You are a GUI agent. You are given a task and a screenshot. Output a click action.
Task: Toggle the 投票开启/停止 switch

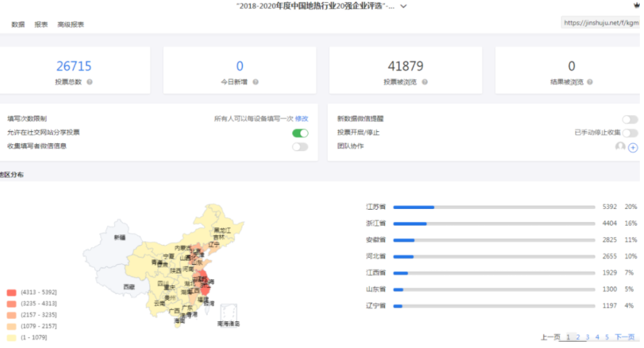coord(629,133)
